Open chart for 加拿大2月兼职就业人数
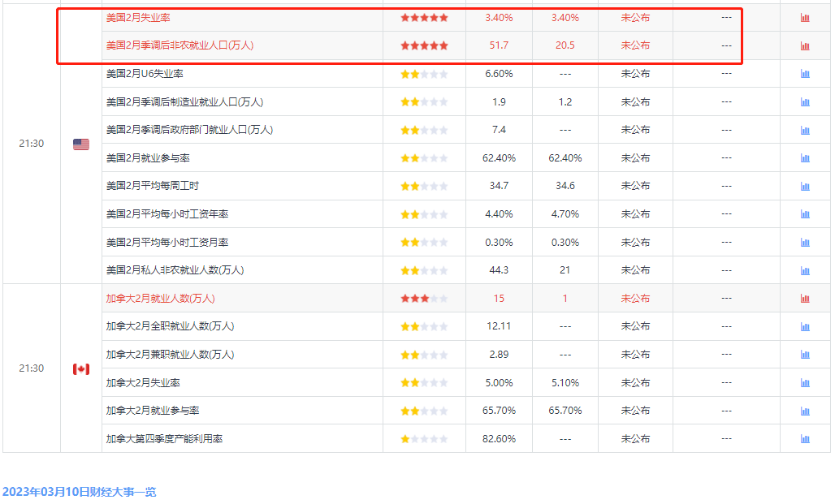Screen dimensions: 835x504 pyautogui.click(x=805, y=355)
